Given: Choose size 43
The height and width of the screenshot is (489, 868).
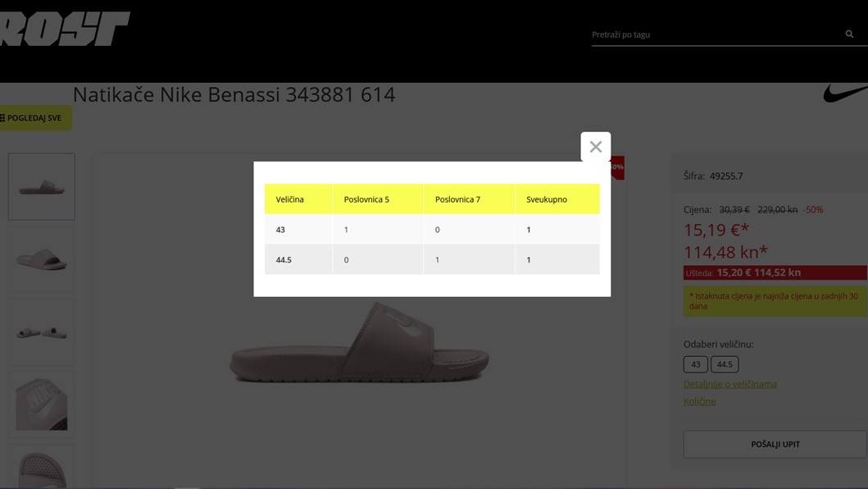Looking at the screenshot, I should coord(695,364).
